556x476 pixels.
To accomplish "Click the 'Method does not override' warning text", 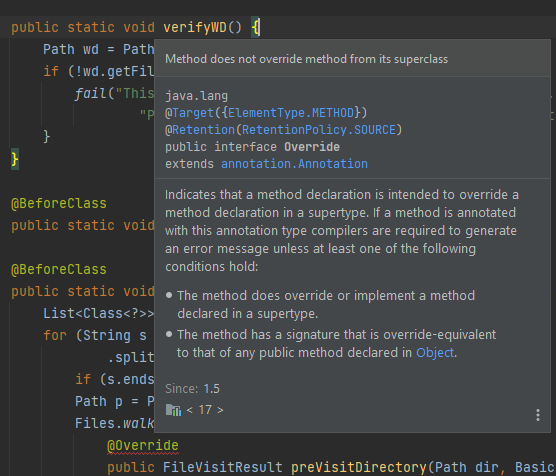I will [306, 59].
